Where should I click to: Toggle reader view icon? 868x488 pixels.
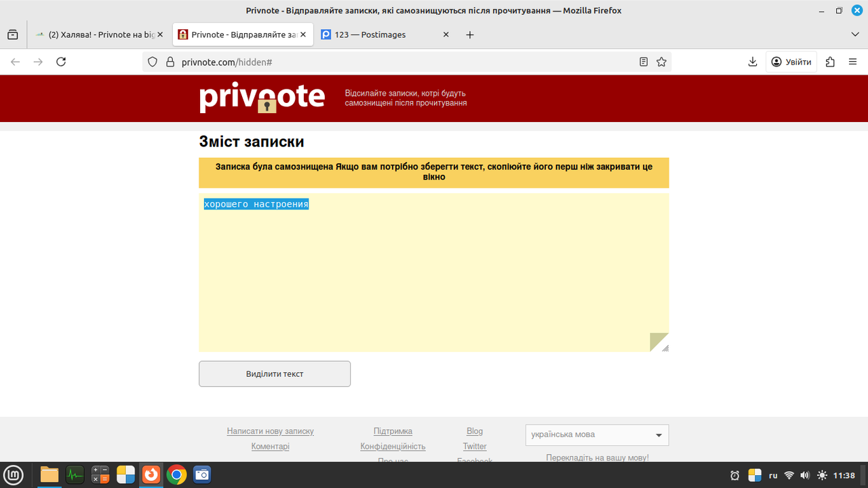pyautogui.click(x=644, y=62)
